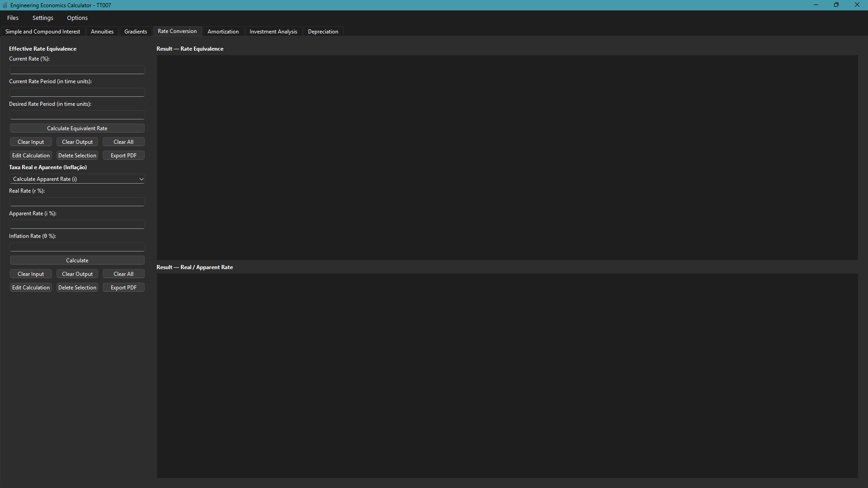This screenshot has height=488, width=868.
Task: Click Delete Selection in Taxa Real section
Action: [x=77, y=288]
